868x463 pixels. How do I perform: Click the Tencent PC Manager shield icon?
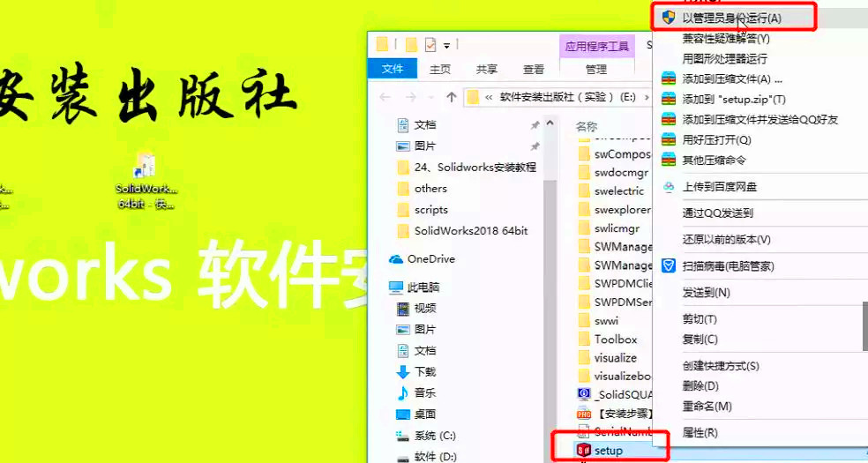pyautogui.click(x=669, y=265)
